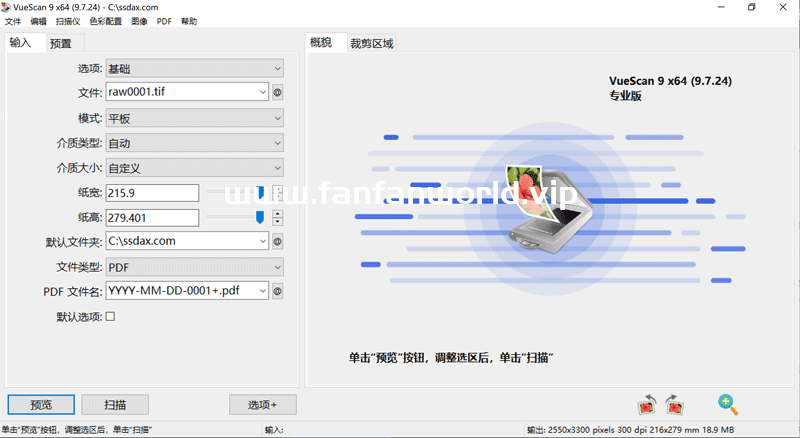The image size is (800, 438).
Task: Click the 纸宽 input field showing 215.9
Action: [152, 192]
